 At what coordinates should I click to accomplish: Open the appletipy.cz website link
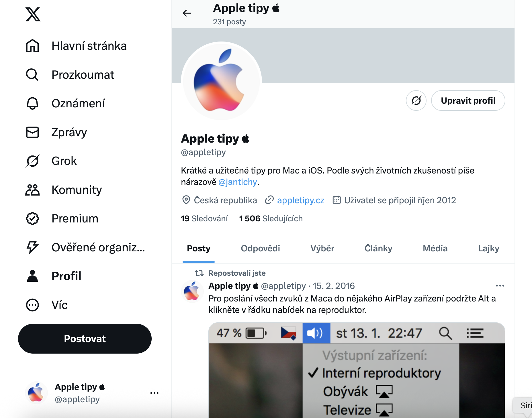[301, 200]
